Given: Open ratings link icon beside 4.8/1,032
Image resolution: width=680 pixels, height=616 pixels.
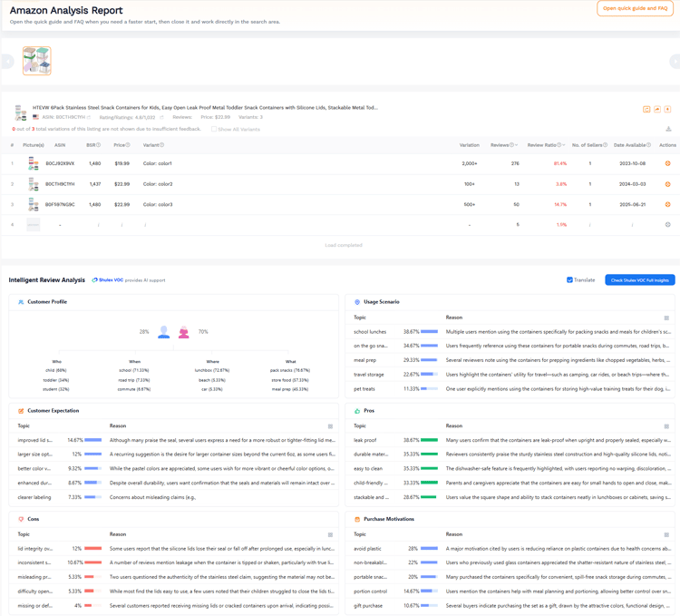Looking at the screenshot, I should [x=161, y=118].
